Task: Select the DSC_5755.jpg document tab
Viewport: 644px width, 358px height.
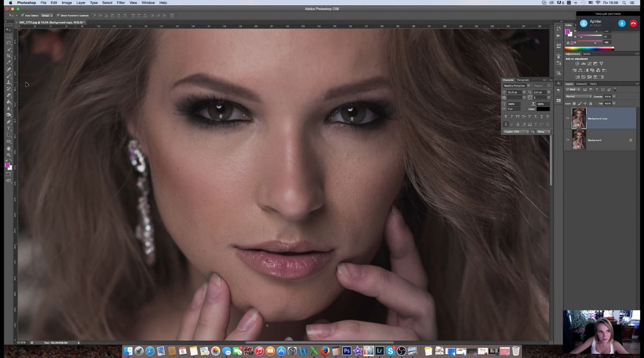Action: click(x=53, y=22)
